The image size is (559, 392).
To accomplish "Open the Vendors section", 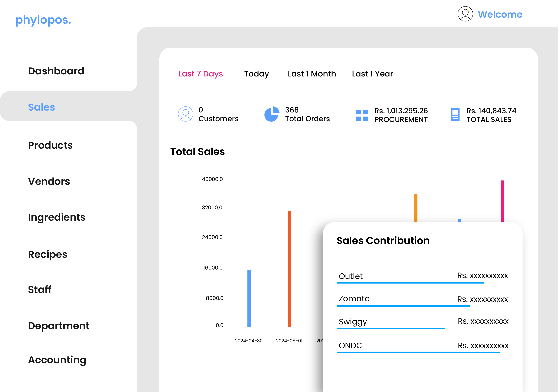I will (49, 181).
